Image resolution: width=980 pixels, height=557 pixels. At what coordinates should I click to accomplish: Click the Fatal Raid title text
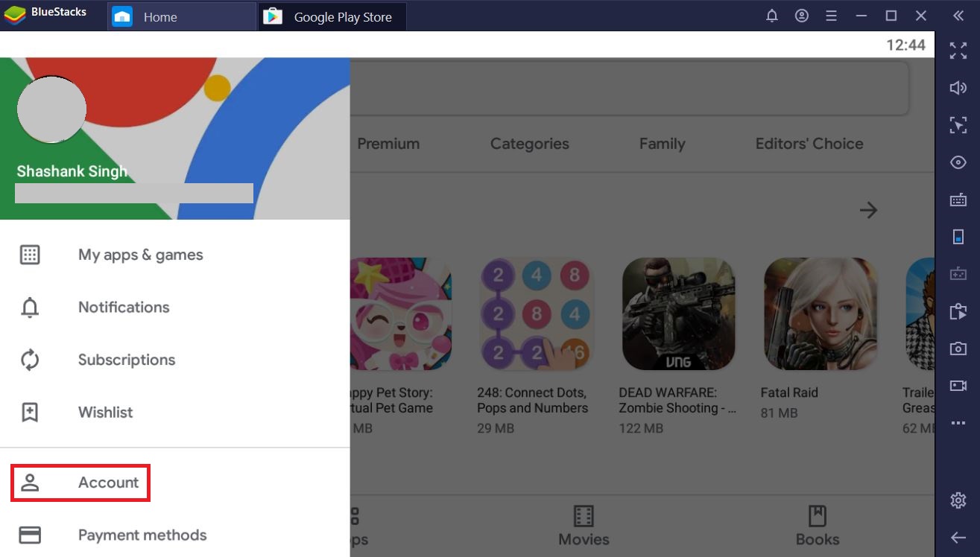coord(789,392)
